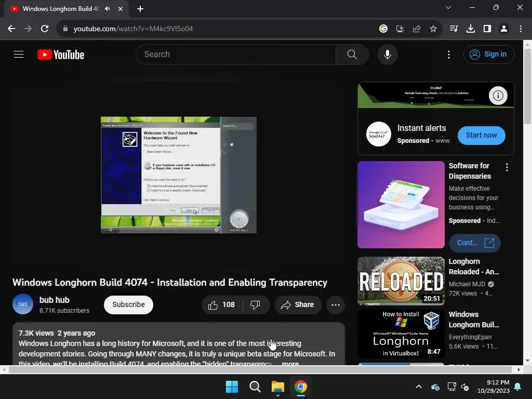
Task: Open YouTube settings three-dot menu
Action: (448, 54)
